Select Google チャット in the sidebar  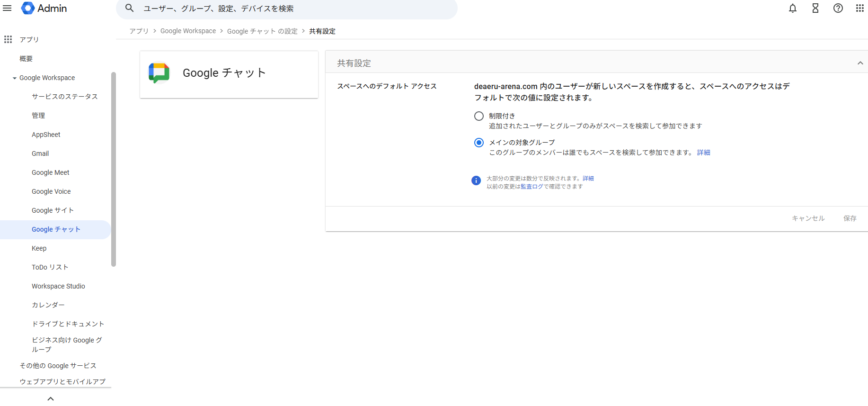coord(56,229)
